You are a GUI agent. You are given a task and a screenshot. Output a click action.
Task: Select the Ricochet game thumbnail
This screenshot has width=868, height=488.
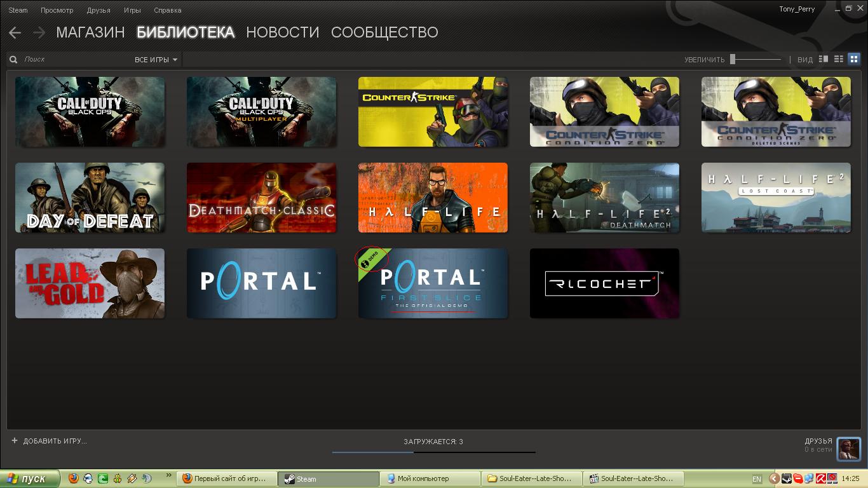coord(604,283)
